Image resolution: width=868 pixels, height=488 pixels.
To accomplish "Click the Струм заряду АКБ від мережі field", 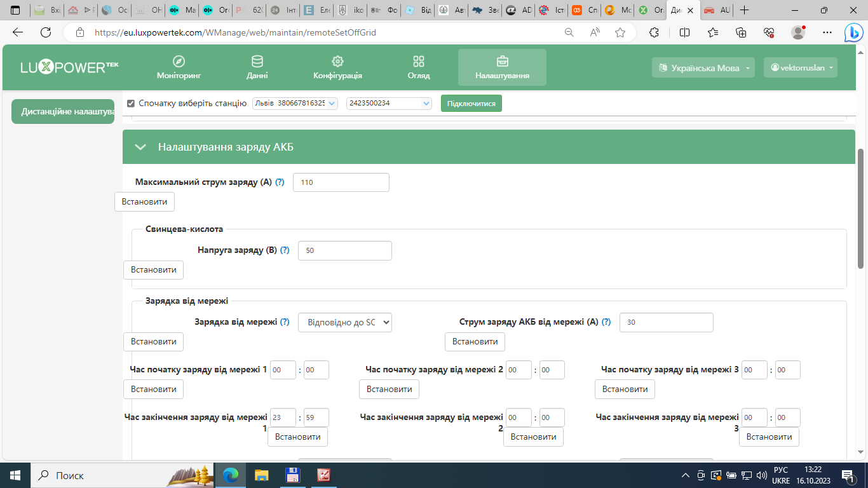I will click(667, 322).
